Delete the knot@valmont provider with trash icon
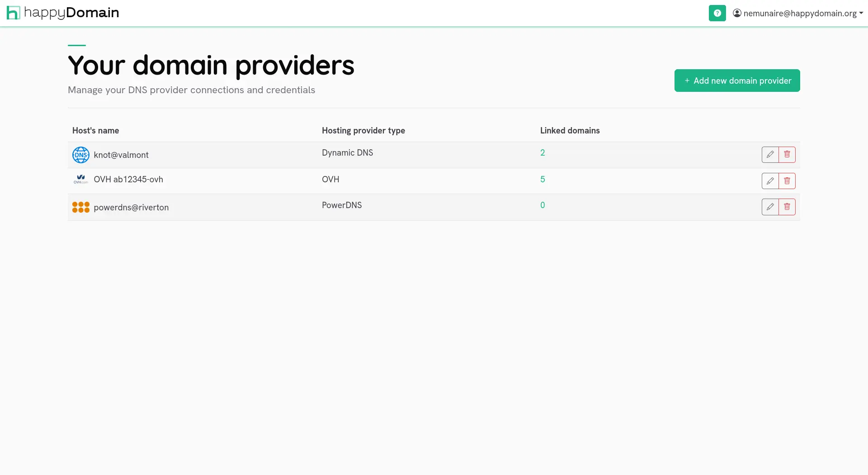Viewport: 868px width, 475px height. click(787, 155)
